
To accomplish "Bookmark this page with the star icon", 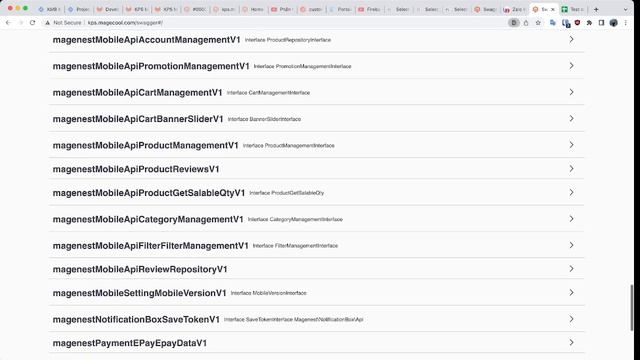I will pyautogui.click(x=538, y=23).
